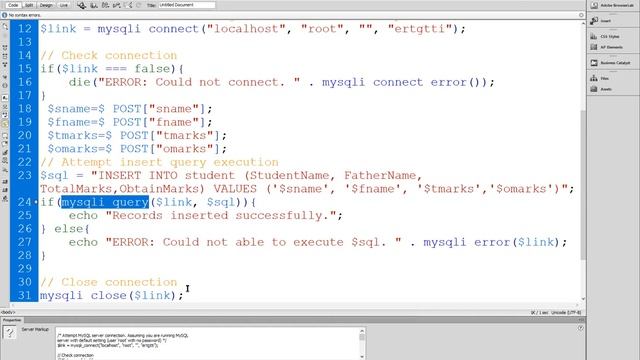Open the Adobe BrowserLab panel
Viewport: 640px width, 360px height.
[613, 6]
